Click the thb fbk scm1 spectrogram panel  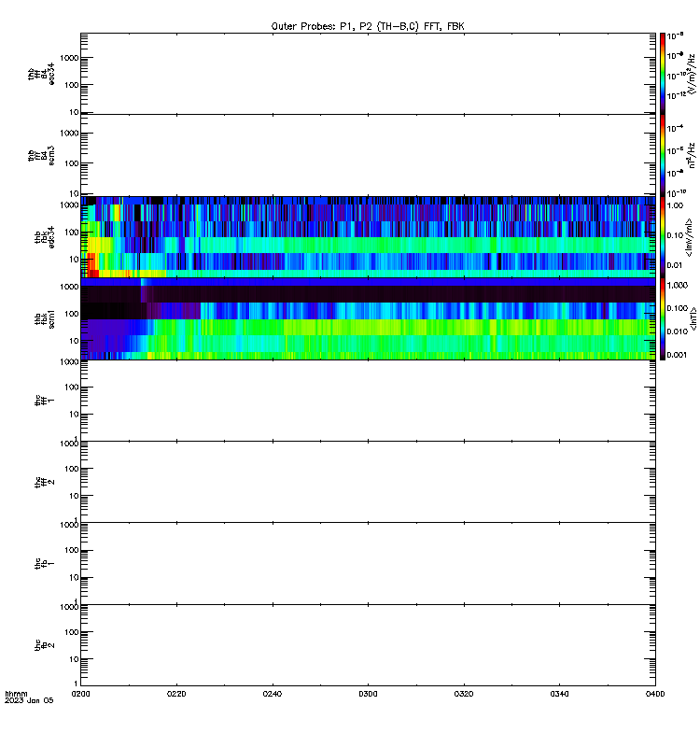pyautogui.click(x=368, y=318)
